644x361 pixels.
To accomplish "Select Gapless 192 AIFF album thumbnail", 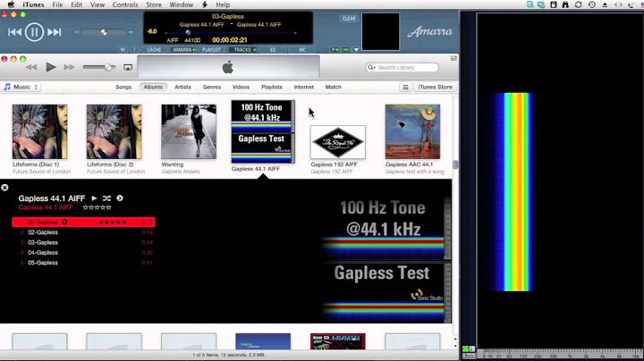I will click(337, 142).
